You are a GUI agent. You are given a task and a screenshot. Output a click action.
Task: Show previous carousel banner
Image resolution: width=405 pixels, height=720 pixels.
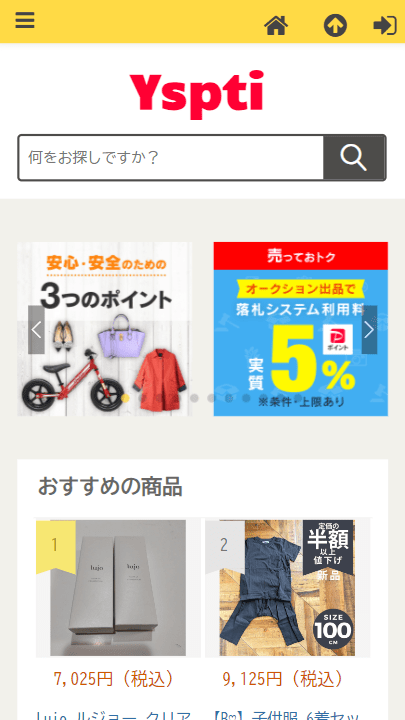tap(36, 330)
